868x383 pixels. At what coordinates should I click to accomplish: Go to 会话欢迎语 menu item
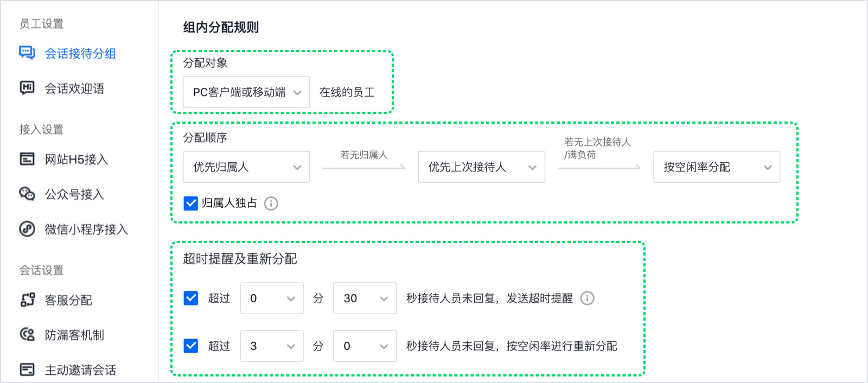(x=74, y=88)
